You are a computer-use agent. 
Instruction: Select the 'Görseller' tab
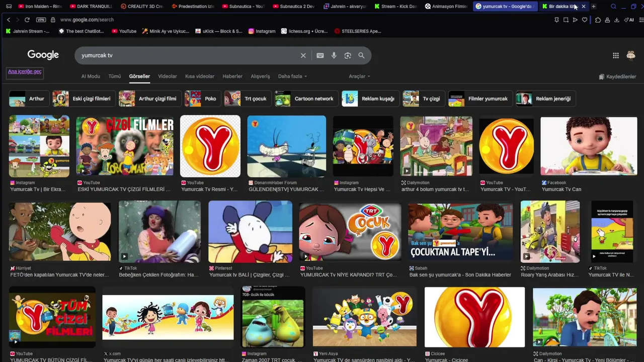(139, 76)
